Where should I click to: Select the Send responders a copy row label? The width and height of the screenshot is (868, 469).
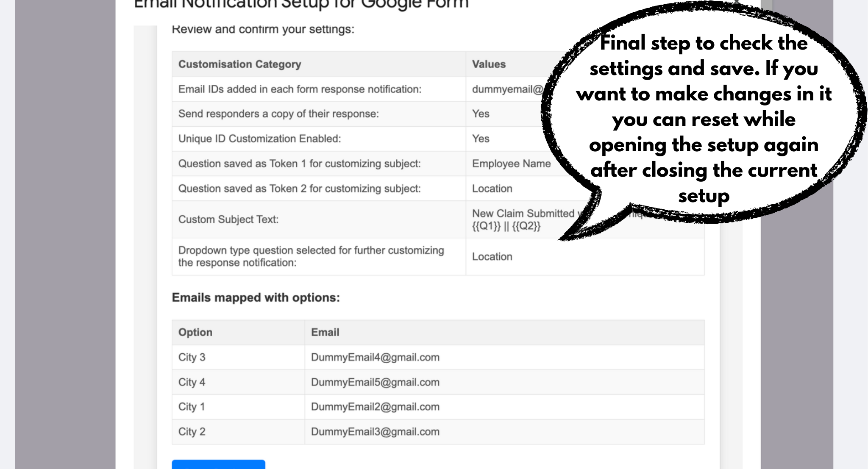pos(278,114)
